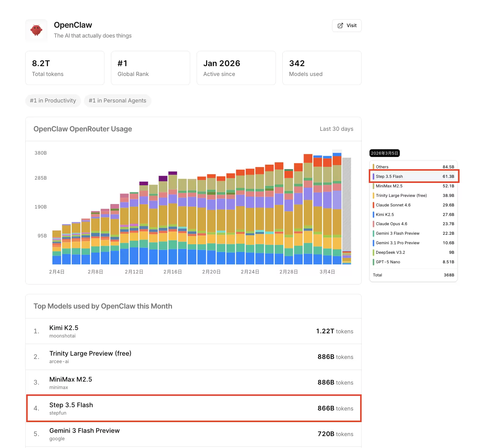Open the Gemini 3 Flash Preview row
The width and height of the screenshot is (478, 448).
193,434
